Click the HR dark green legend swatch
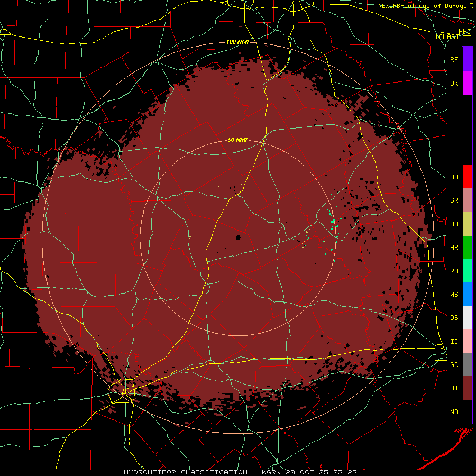Viewport: 476px width, 476px height. tap(467, 248)
